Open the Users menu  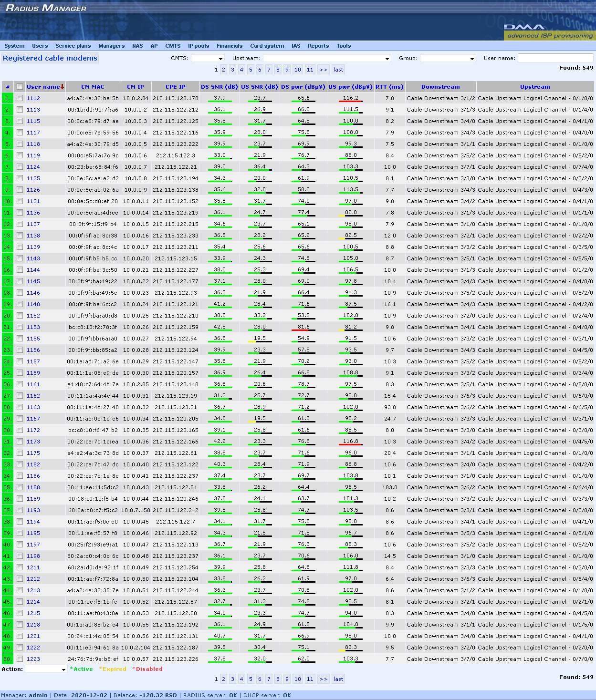tap(40, 46)
